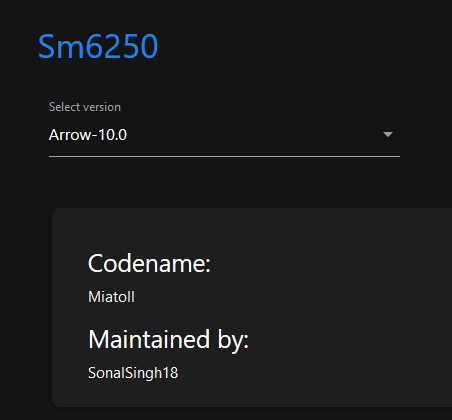The height and width of the screenshot is (420, 452).
Task: Click the Miatoll codename text
Action: pyautogui.click(x=111, y=297)
